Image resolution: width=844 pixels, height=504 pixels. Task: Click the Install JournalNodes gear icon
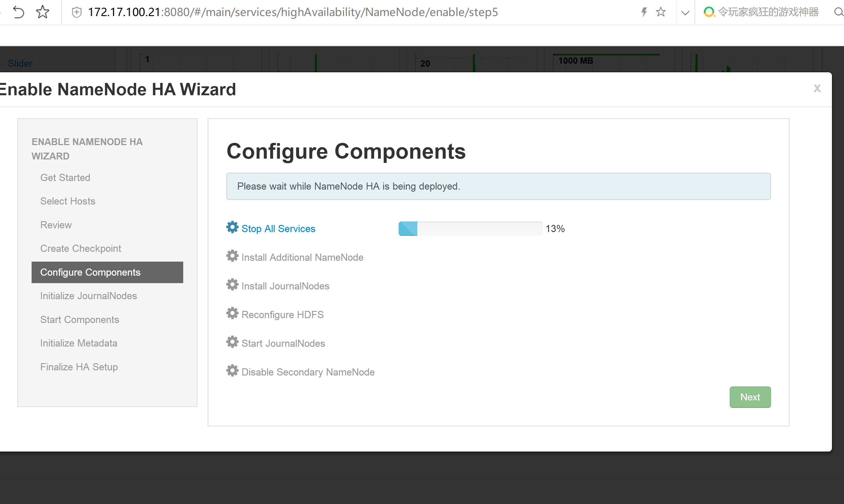pyautogui.click(x=233, y=285)
